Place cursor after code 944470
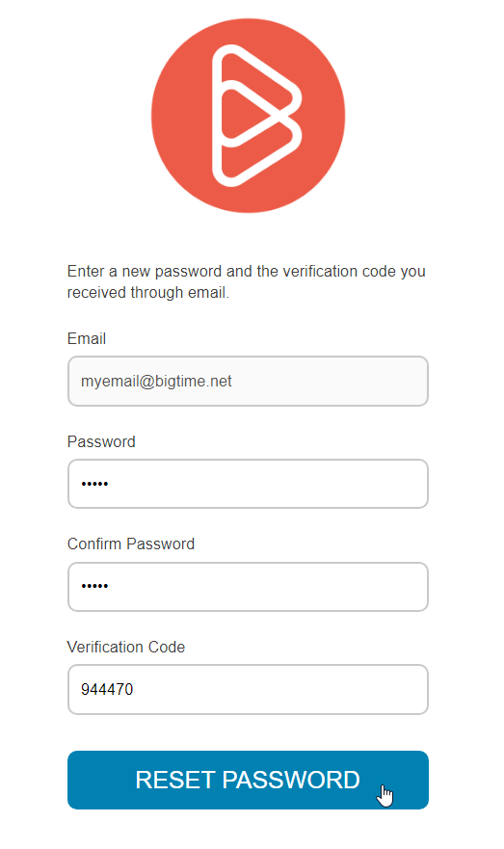Viewport: 504px width, 849px height. pos(134,690)
